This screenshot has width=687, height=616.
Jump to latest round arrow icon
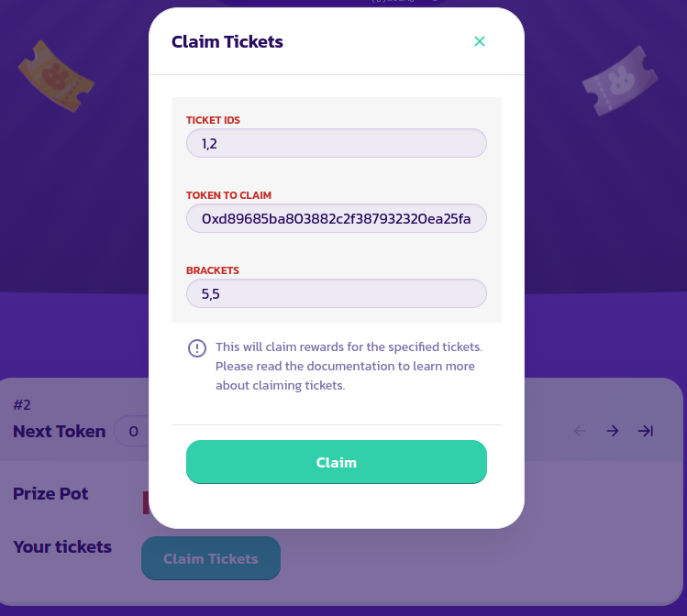tap(646, 431)
